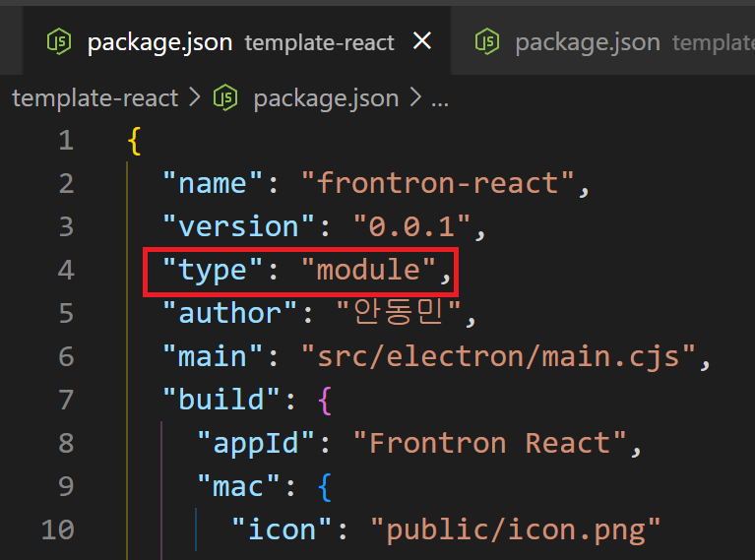Click the "module" value on line 4
The height and width of the screenshot is (560, 755).
(369, 270)
